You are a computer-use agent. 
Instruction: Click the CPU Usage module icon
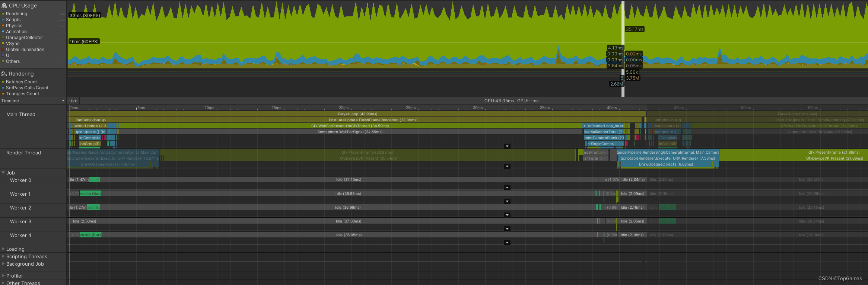point(4,6)
